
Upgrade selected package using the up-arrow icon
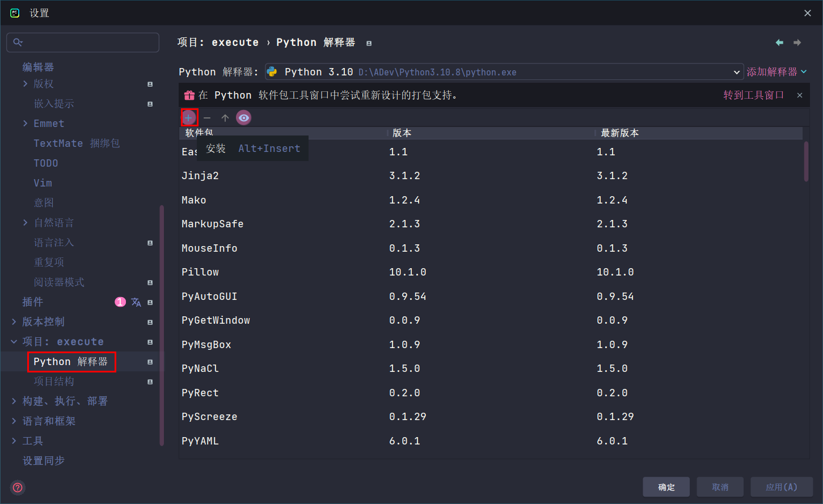click(225, 117)
